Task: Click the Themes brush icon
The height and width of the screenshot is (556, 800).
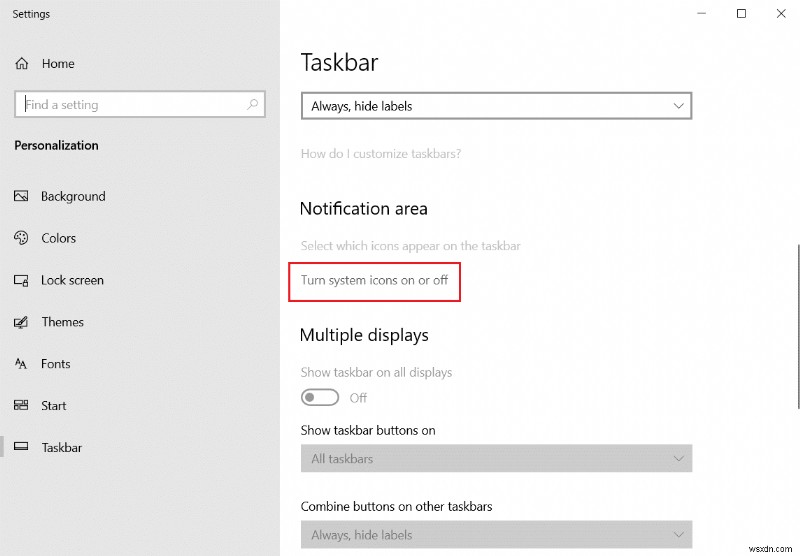Action: (21, 322)
